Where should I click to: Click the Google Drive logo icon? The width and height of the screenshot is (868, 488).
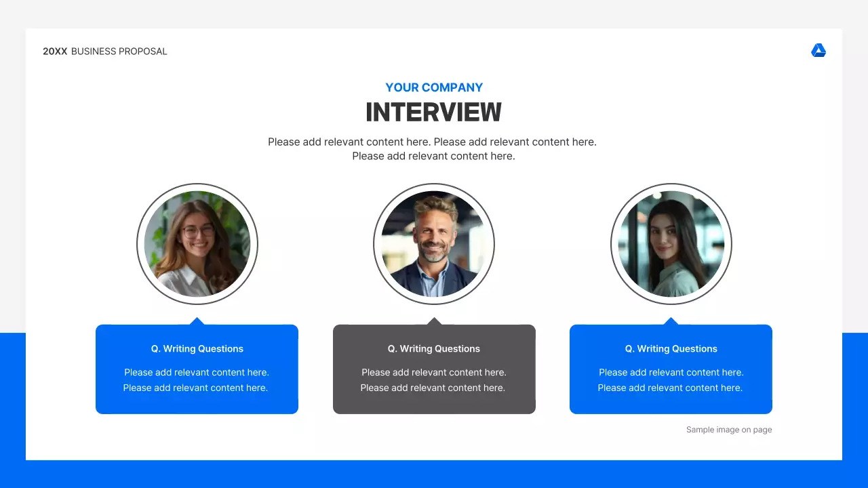click(818, 50)
